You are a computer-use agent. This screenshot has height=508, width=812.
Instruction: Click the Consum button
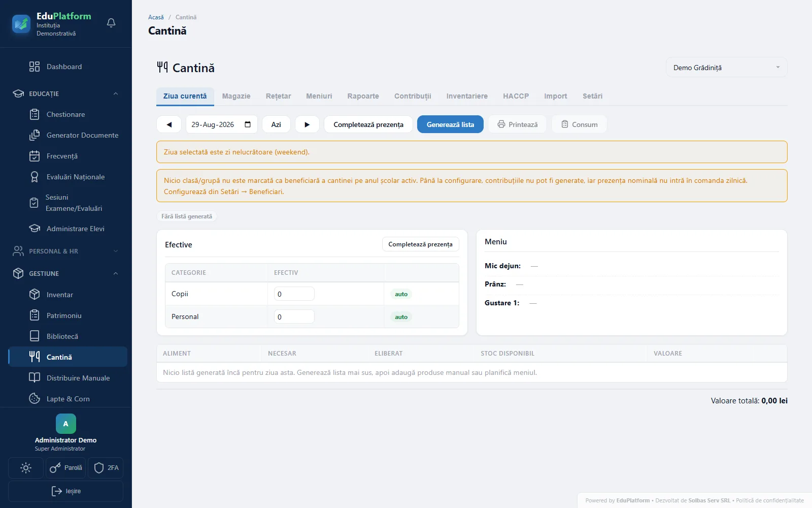point(579,124)
